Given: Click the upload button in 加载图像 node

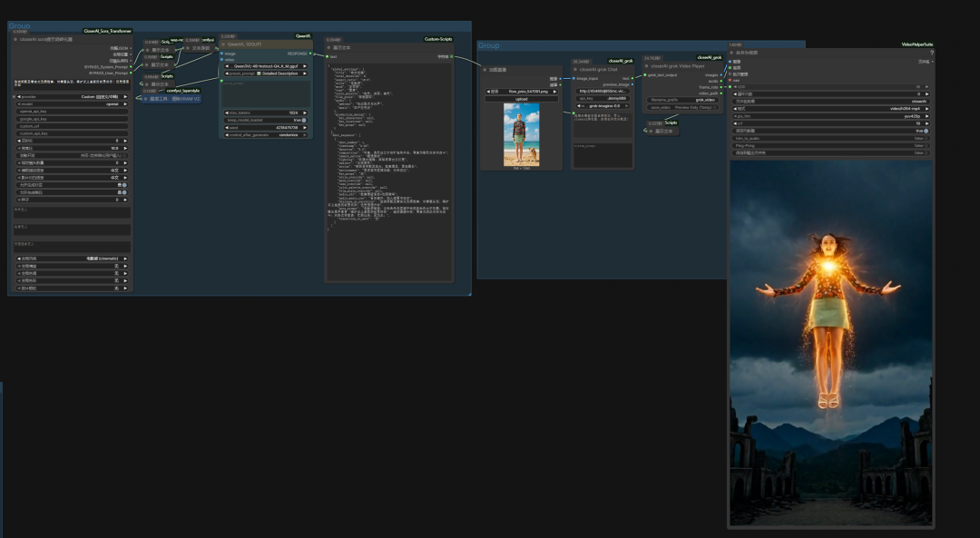Looking at the screenshot, I should pyautogui.click(x=521, y=99).
